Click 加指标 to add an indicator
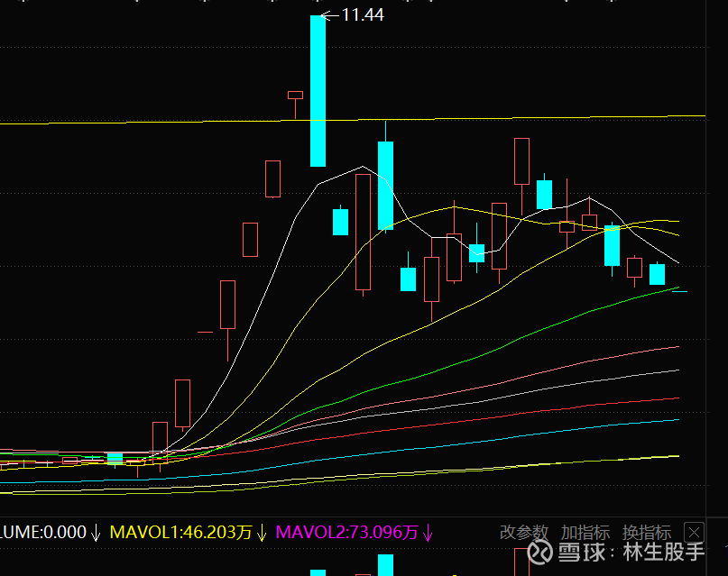The height and width of the screenshot is (576, 728). click(x=585, y=533)
